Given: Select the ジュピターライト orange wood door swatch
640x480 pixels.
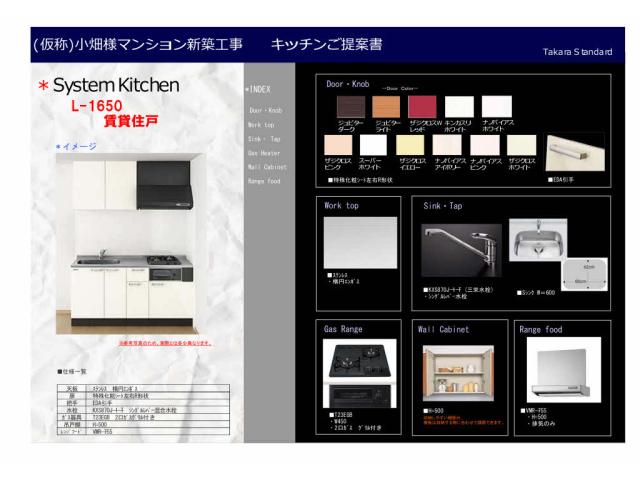Looking at the screenshot, I should [x=386, y=107].
